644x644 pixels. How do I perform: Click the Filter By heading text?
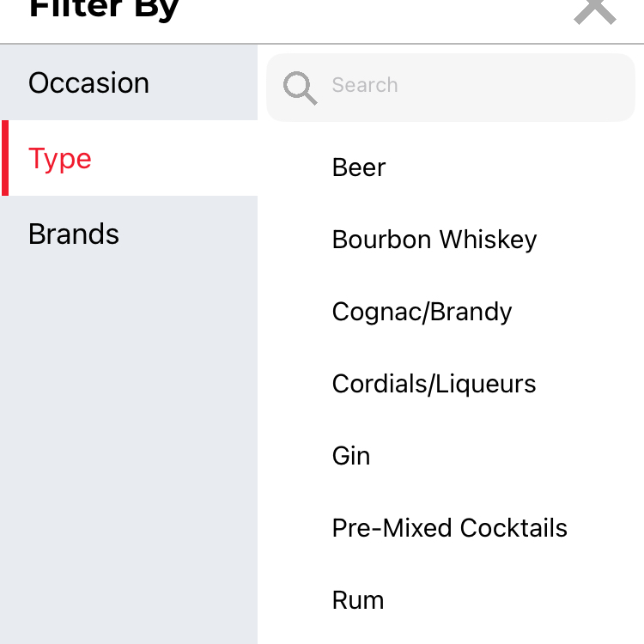(x=104, y=9)
